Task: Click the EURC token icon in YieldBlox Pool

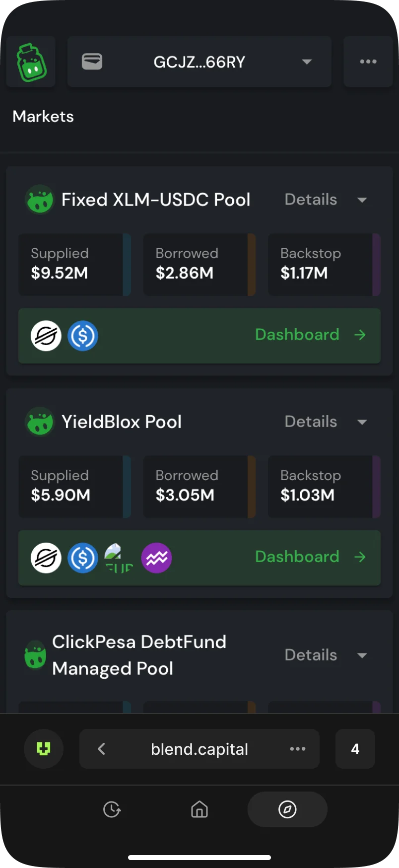Action: (119, 558)
